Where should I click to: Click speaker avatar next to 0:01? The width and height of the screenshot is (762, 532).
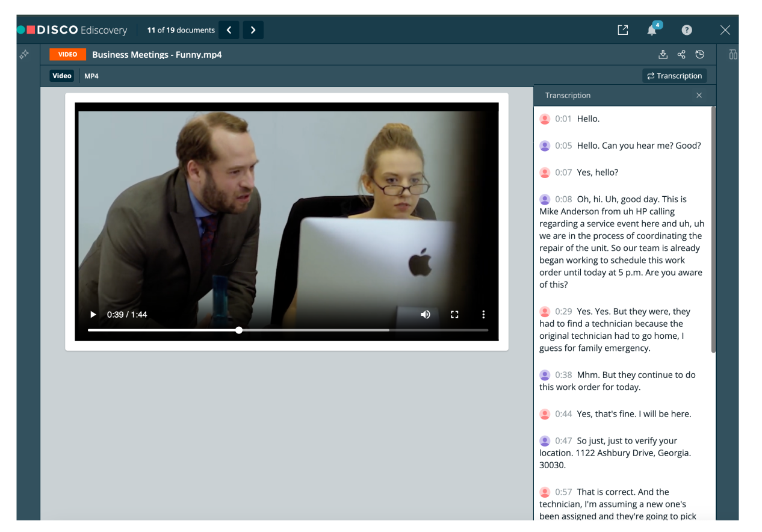545,119
